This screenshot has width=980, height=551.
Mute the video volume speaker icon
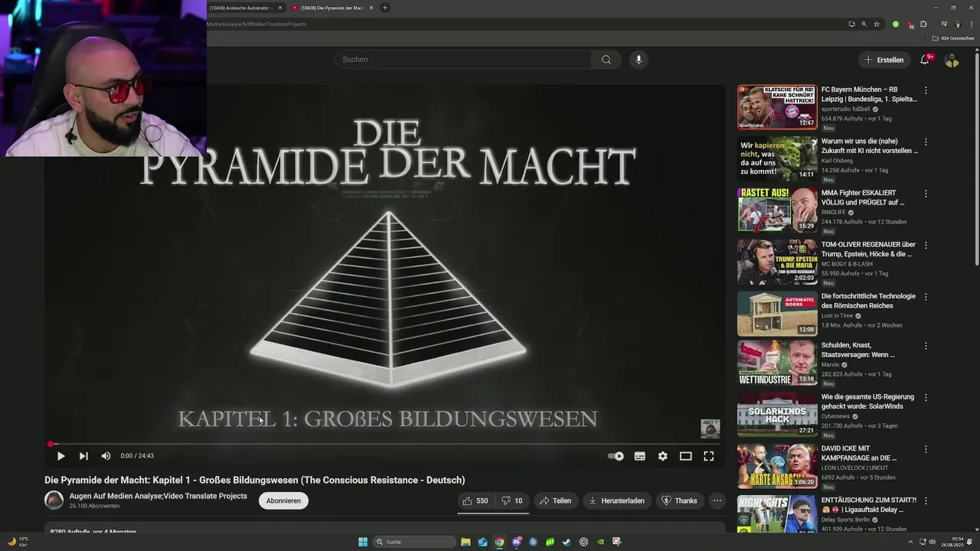click(106, 456)
